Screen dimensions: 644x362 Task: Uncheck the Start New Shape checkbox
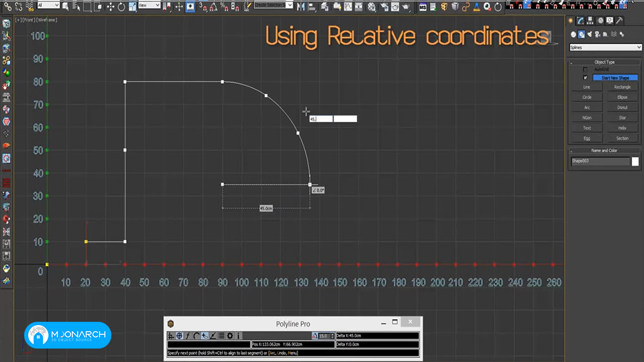click(585, 78)
